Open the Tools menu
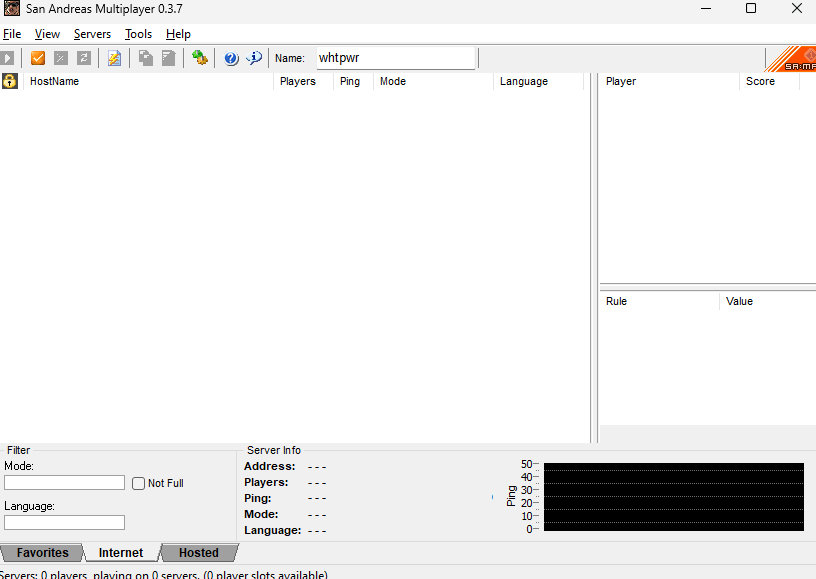 [138, 34]
